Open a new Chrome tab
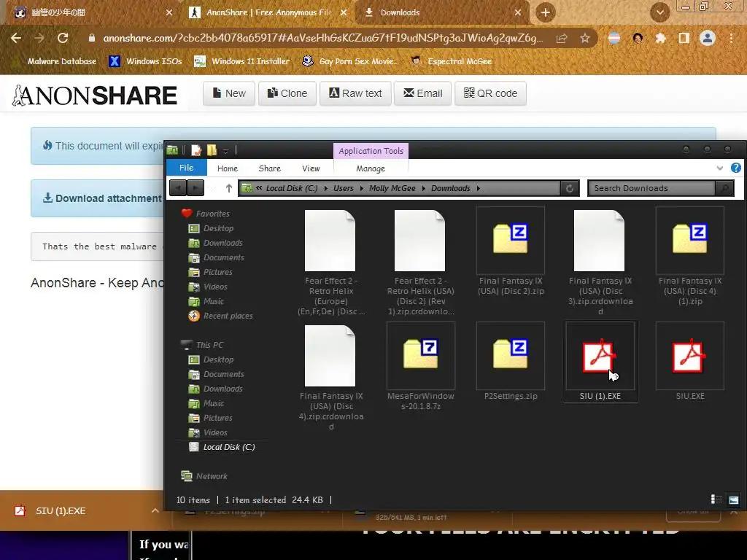The width and height of the screenshot is (747, 560). [546, 12]
